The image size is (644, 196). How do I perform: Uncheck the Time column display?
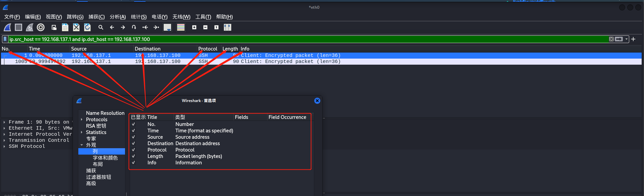click(133, 131)
